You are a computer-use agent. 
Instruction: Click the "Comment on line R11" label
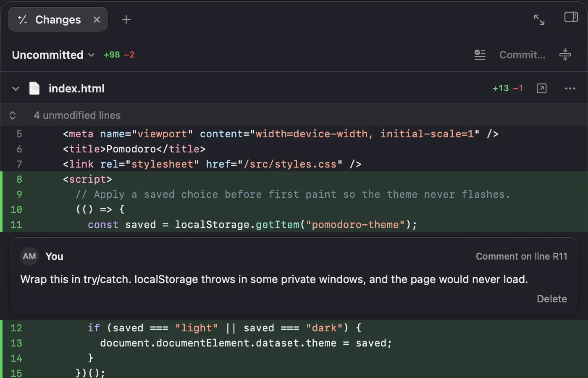tap(522, 256)
